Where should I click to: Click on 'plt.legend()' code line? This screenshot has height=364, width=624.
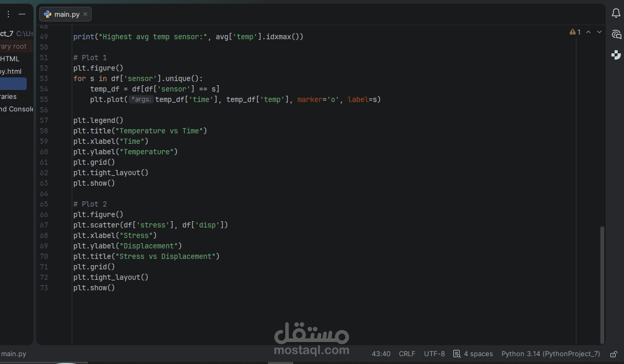98,120
